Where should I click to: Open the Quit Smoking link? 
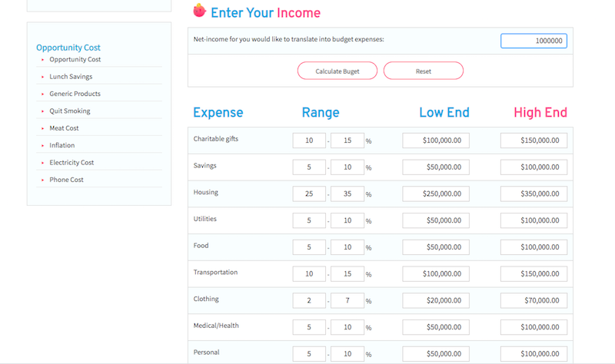tap(70, 111)
